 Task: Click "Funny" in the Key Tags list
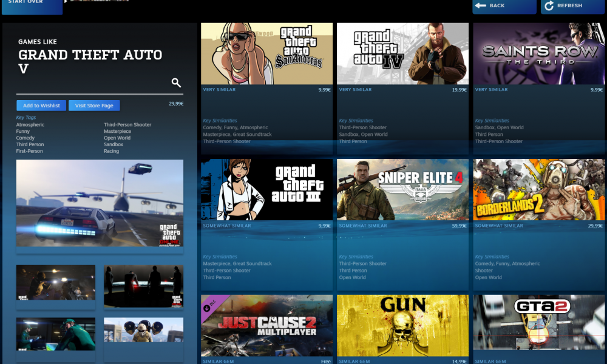coord(23,131)
